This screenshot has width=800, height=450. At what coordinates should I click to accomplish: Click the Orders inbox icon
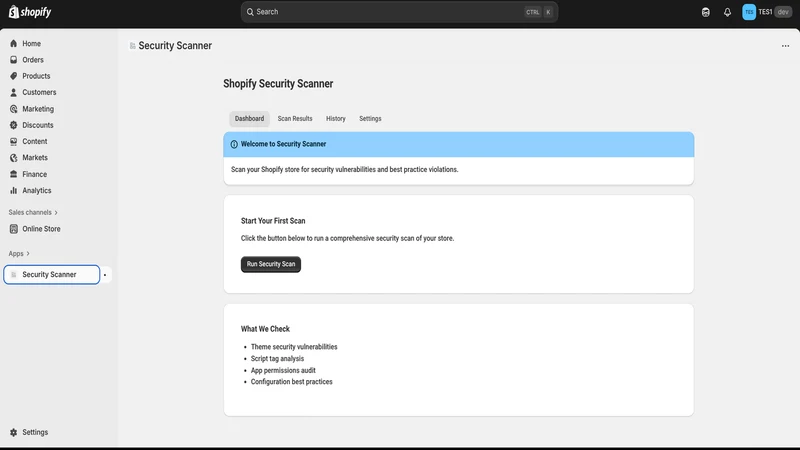tap(14, 60)
